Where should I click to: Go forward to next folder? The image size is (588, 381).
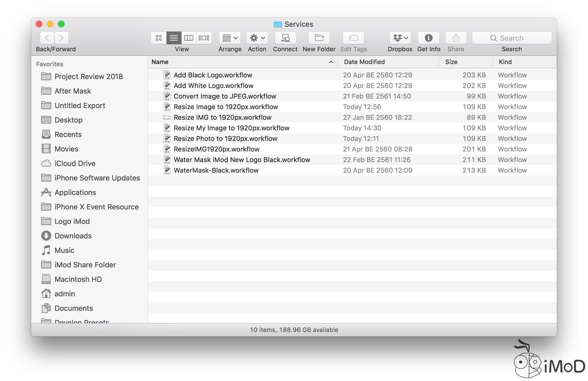(x=61, y=38)
